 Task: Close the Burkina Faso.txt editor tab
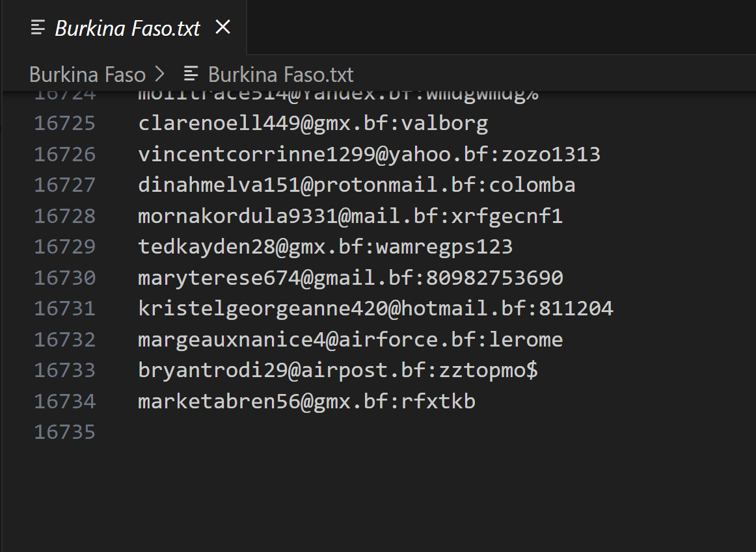223,27
